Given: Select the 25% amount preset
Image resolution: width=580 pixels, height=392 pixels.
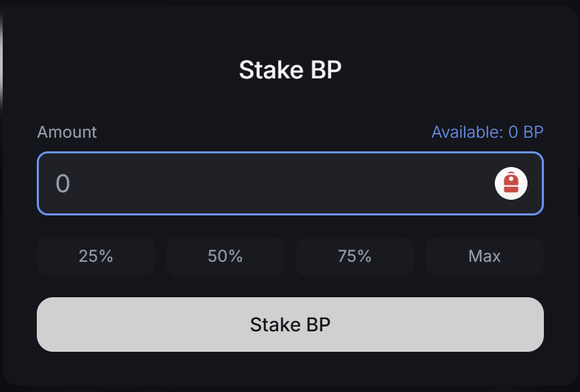Looking at the screenshot, I should [x=96, y=256].
